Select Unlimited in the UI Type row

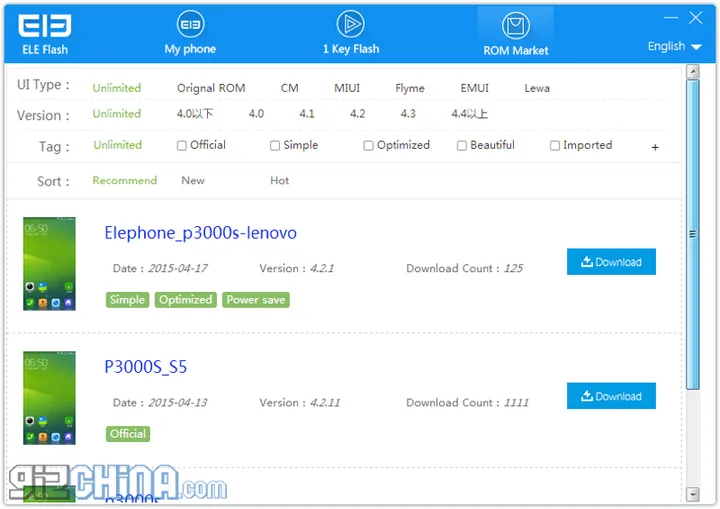point(117,88)
